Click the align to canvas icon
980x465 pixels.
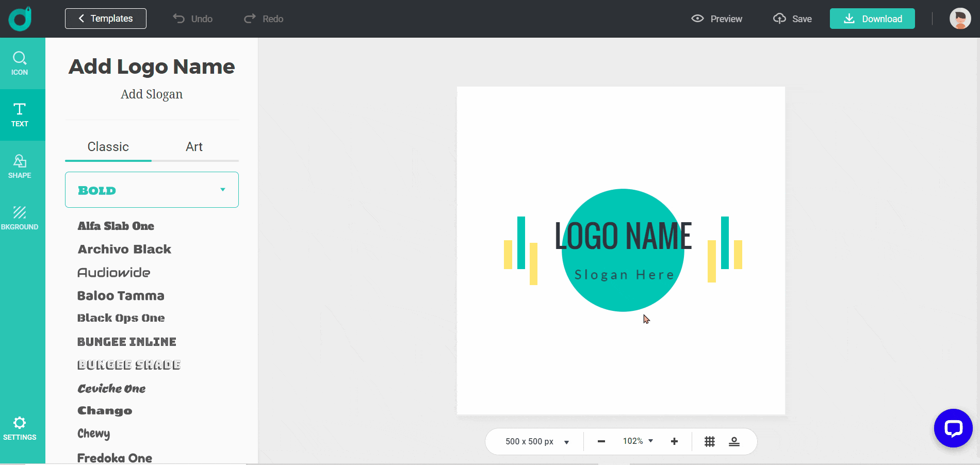click(734, 441)
